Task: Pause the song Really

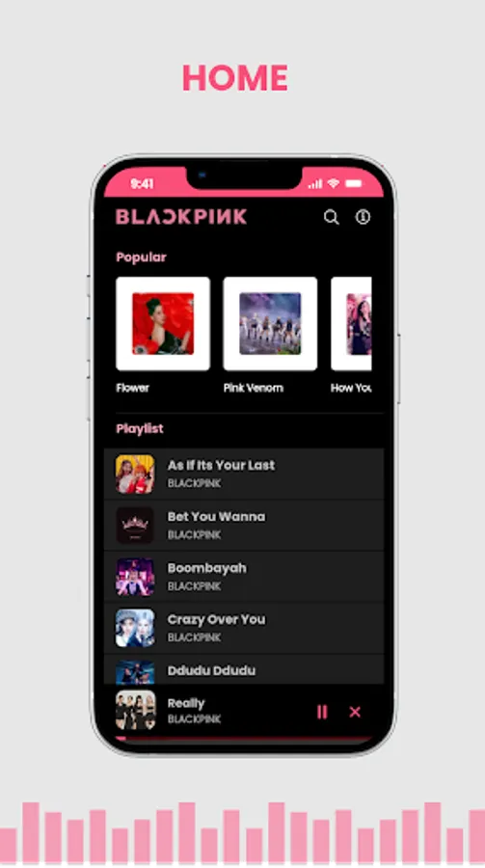Action: (322, 712)
